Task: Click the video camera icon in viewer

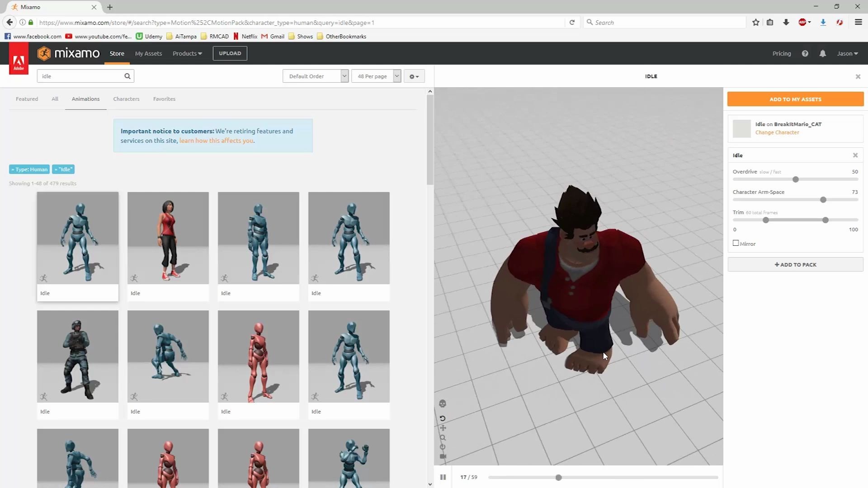Action: [x=443, y=456]
